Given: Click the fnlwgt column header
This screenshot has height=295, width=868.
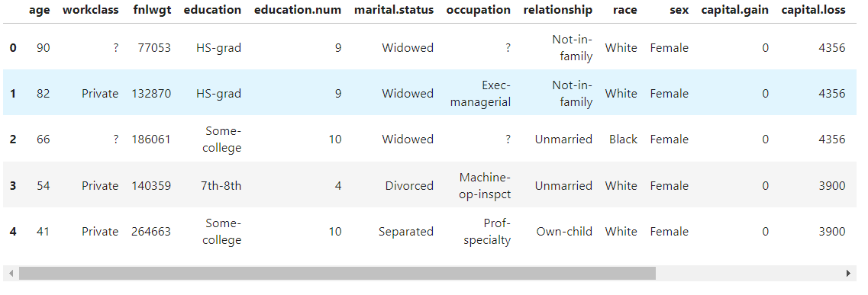Looking at the screenshot, I should [151, 10].
